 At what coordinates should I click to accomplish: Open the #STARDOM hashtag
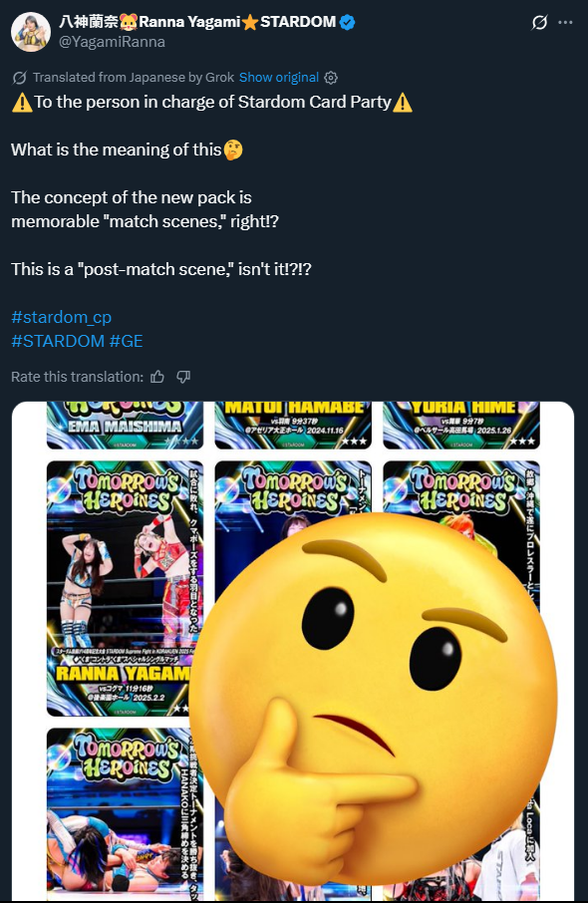(58, 341)
